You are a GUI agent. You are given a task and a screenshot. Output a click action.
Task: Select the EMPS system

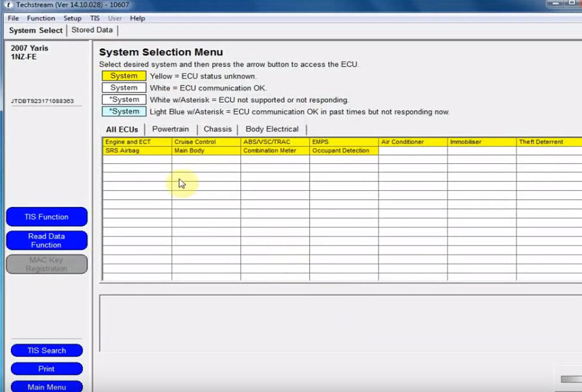point(344,141)
